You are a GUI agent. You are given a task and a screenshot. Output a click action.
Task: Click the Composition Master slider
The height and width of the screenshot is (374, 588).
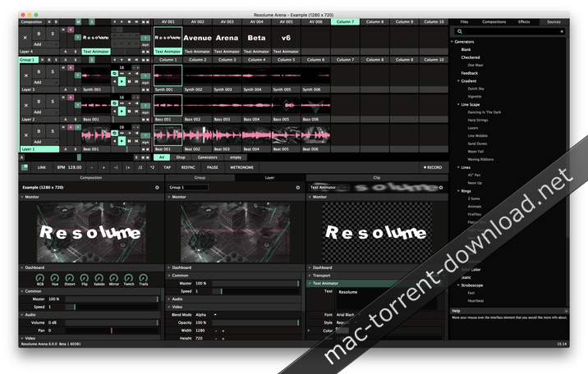click(x=112, y=299)
